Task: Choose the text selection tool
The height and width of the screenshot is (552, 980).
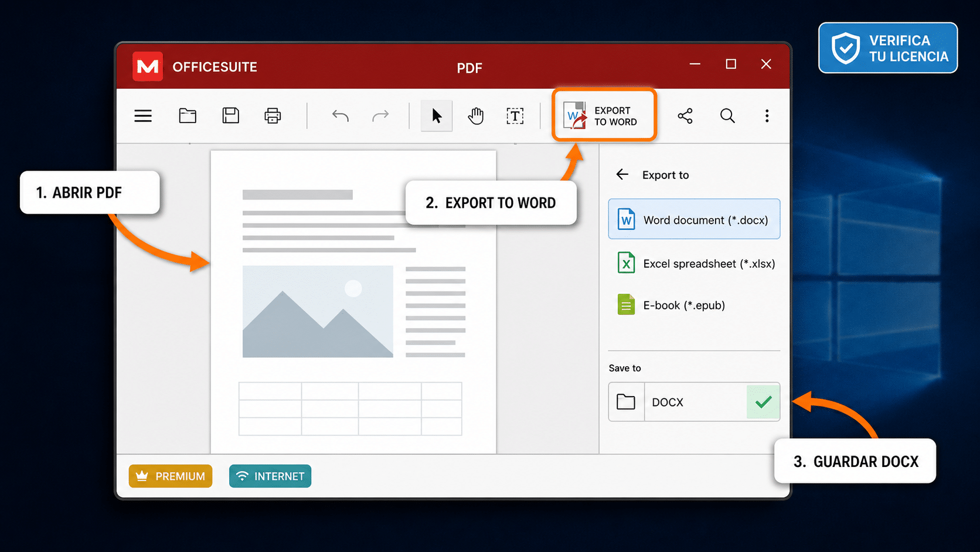Action: click(515, 116)
